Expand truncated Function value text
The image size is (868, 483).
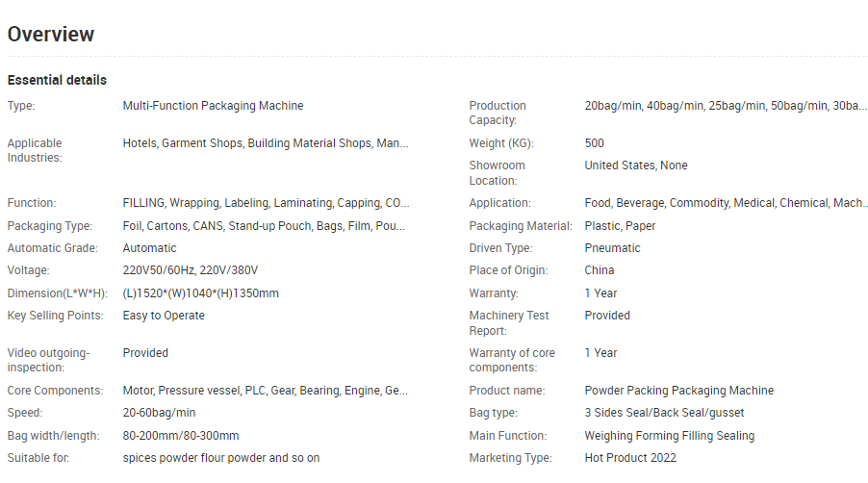267,203
